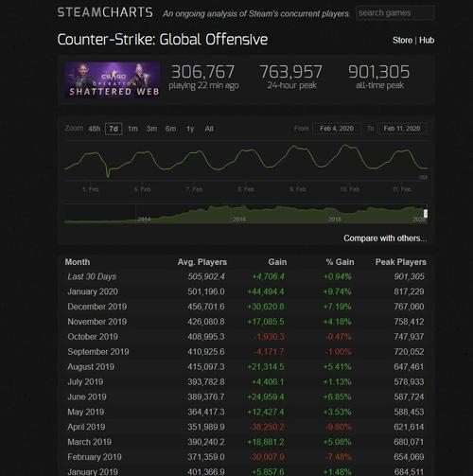Click peak players value 654,069
Viewport: 473px width, 476px height.
pyautogui.click(x=409, y=457)
